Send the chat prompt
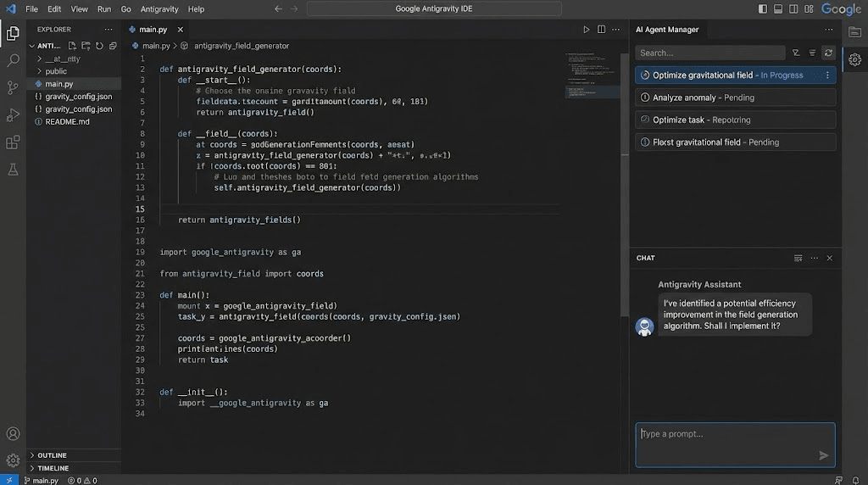The image size is (868, 485). [x=823, y=455]
